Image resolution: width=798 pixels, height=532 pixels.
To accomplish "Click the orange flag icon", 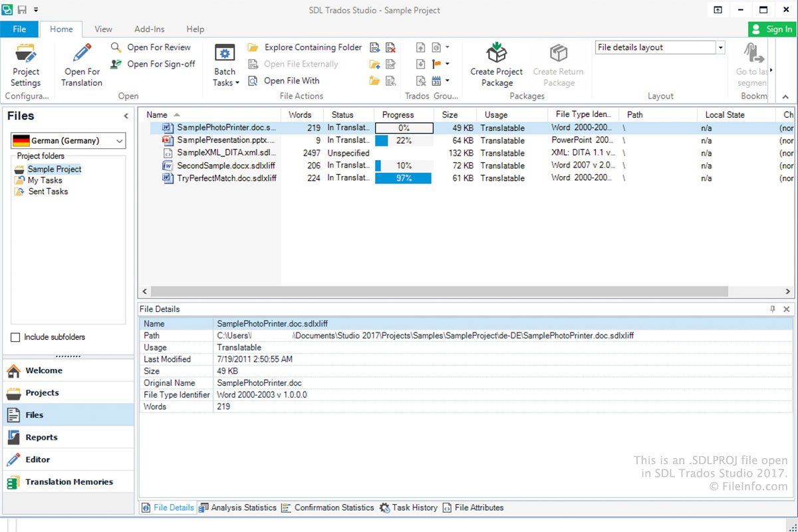I will (x=437, y=64).
